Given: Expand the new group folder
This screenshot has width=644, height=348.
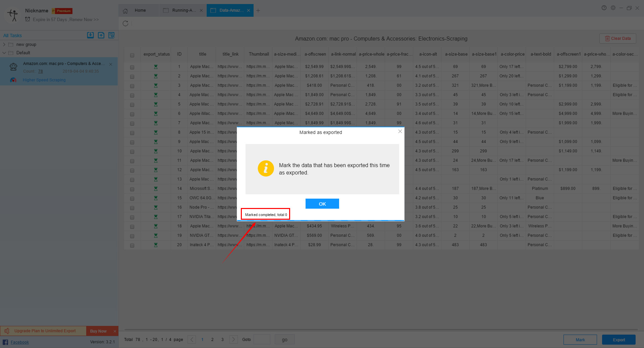Looking at the screenshot, I should click(x=4, y=45).
